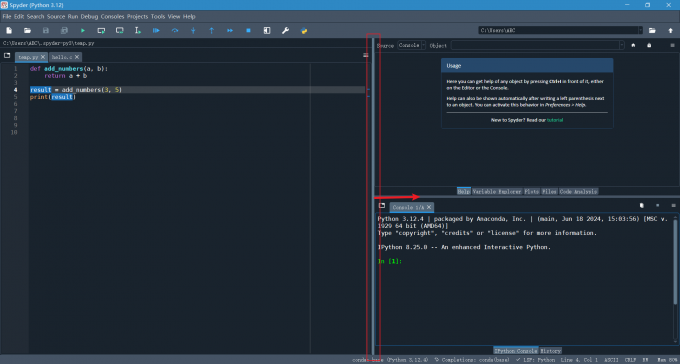Click LSP: Python status entry
Viewport: 680px width, 364px height.
point(536,360)
